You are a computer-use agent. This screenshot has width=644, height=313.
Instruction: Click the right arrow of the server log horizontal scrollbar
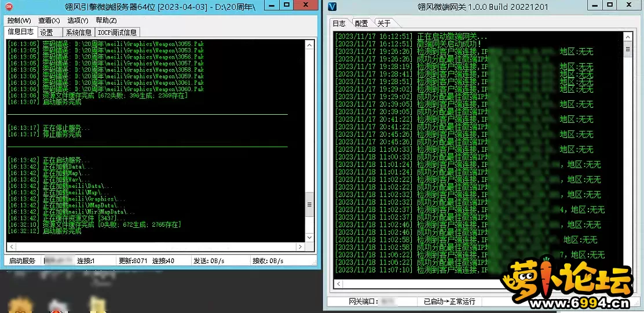300,247
